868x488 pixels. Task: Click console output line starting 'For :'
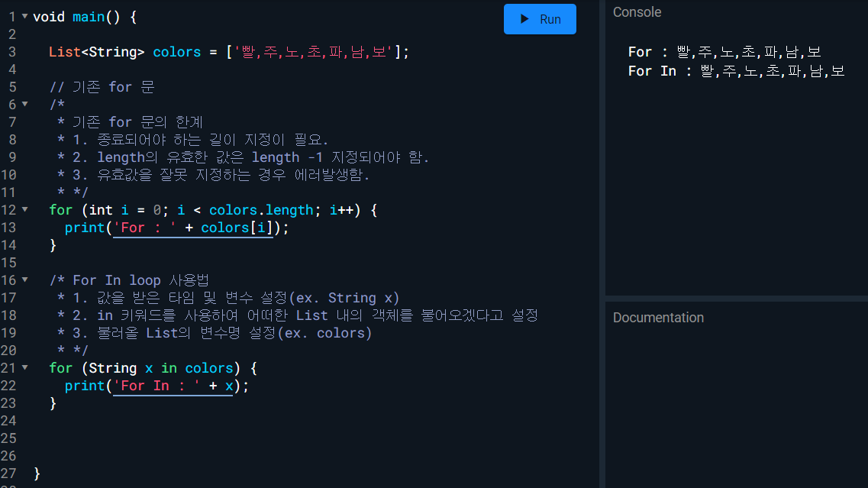click(724, 52)
